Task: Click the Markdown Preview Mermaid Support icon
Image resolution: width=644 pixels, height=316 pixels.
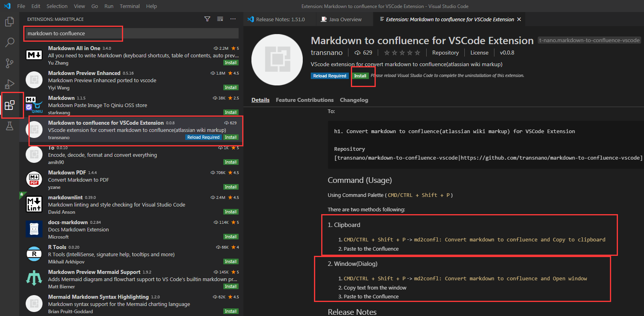Action: (x=34, y=279)
